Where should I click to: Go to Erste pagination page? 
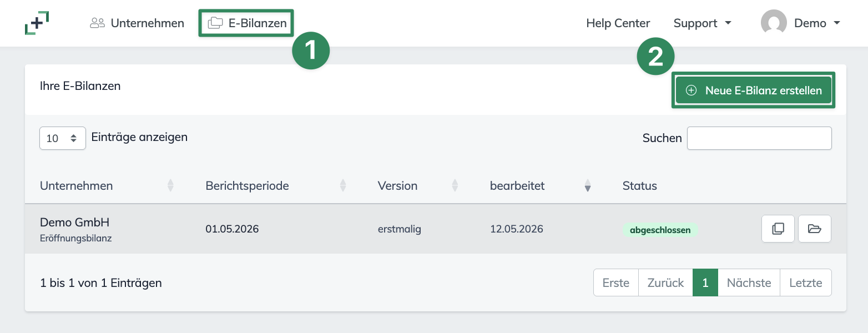coord(616,282)
